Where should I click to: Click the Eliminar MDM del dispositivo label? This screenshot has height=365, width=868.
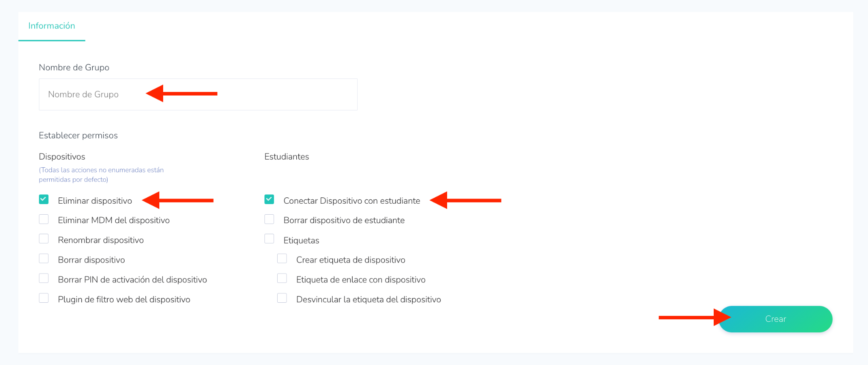(114, 220)
